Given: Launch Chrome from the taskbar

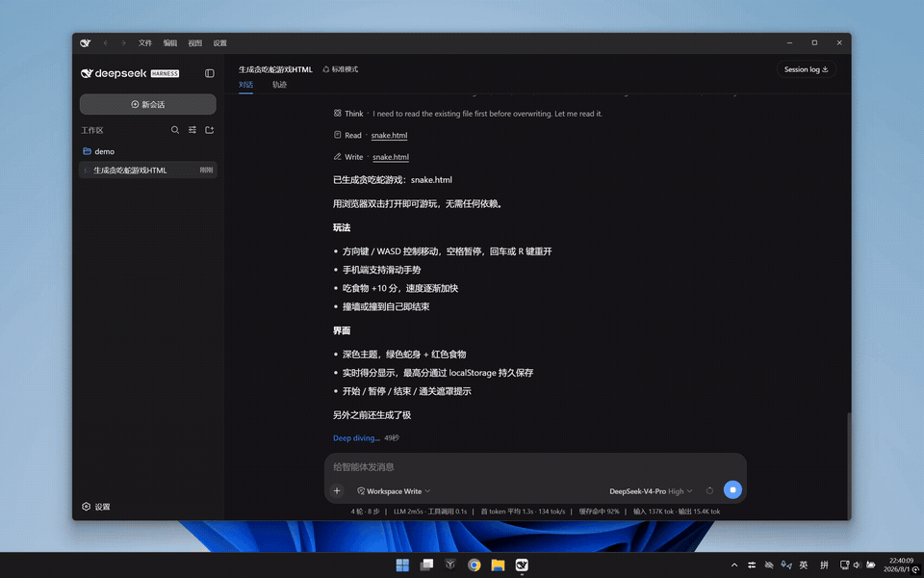Looking at the screenshot, I should pos(475,565).
